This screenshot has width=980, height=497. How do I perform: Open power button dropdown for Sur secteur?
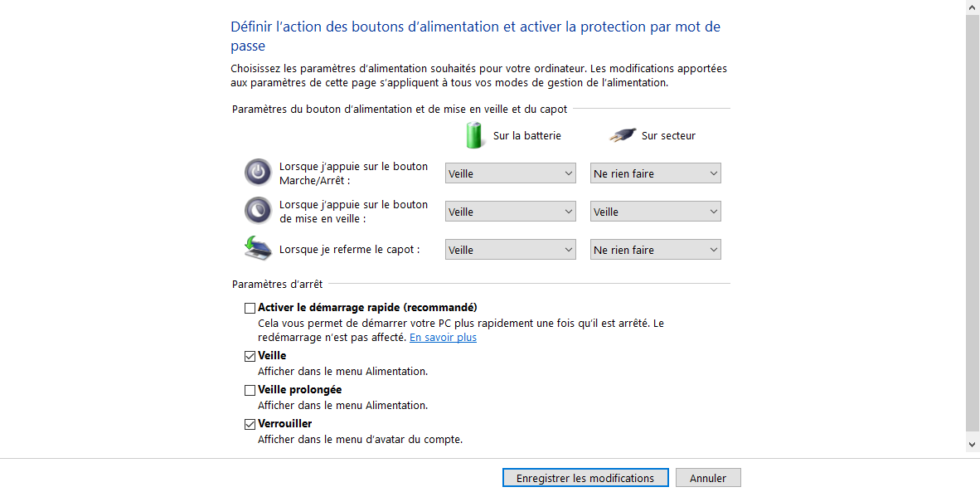coord(656,173)
